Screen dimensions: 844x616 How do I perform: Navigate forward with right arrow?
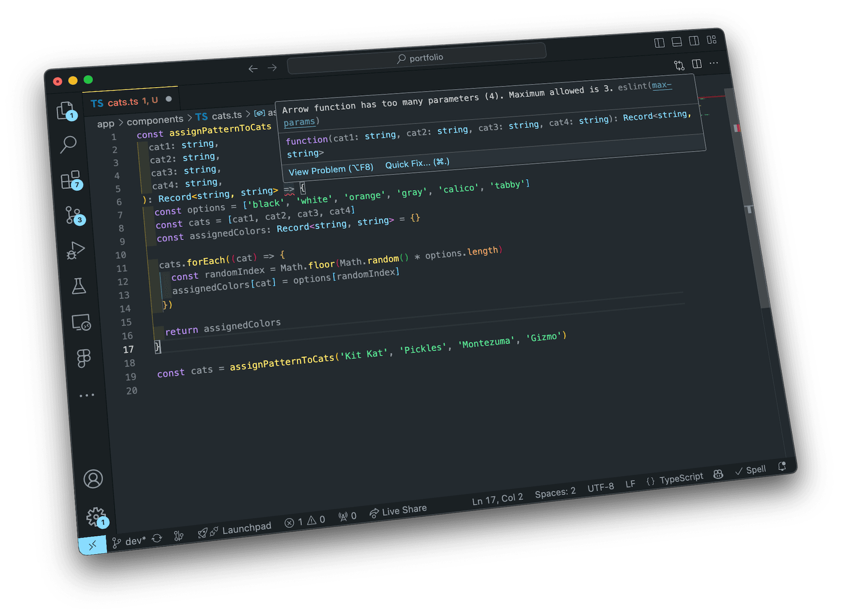pos(272,68)
